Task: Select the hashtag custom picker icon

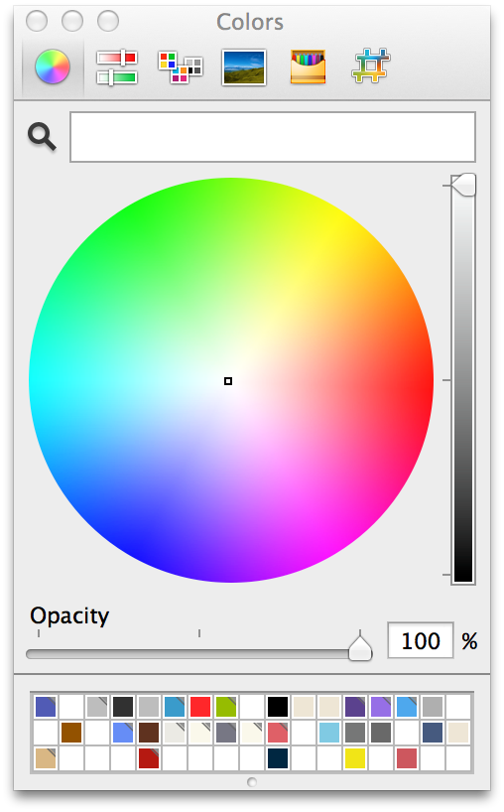Action: click(370, 66)
